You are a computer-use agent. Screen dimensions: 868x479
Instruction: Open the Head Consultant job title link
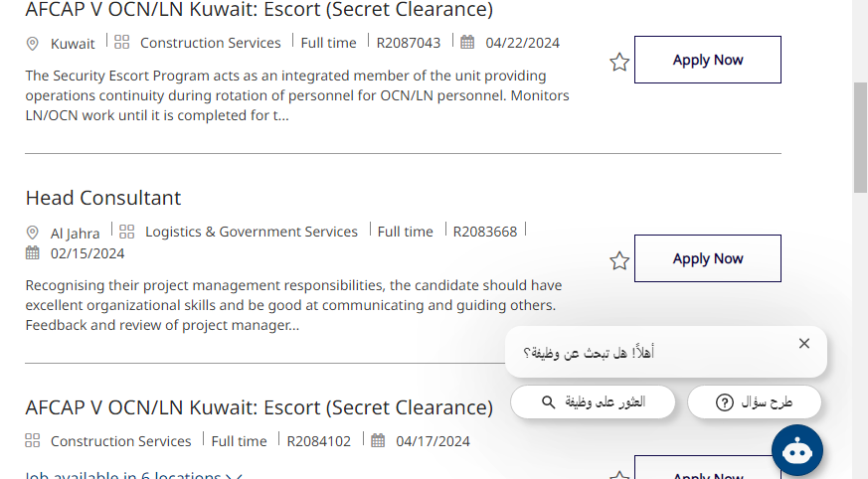tap(103, 198)
